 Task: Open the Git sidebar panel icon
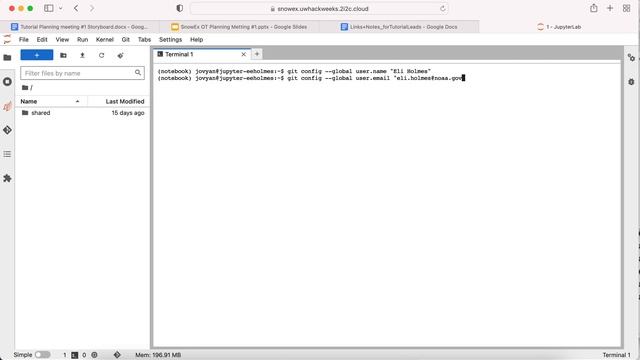(7, 130)
